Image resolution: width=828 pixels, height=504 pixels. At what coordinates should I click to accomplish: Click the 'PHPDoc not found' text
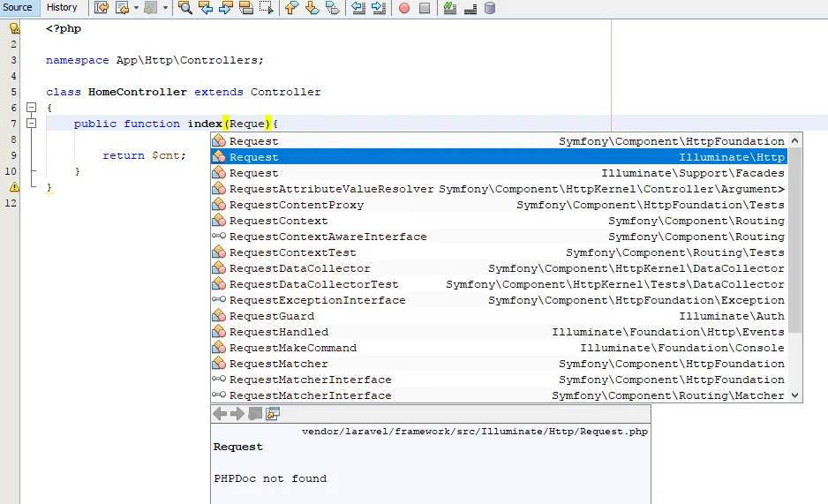[x=270, y=478]
